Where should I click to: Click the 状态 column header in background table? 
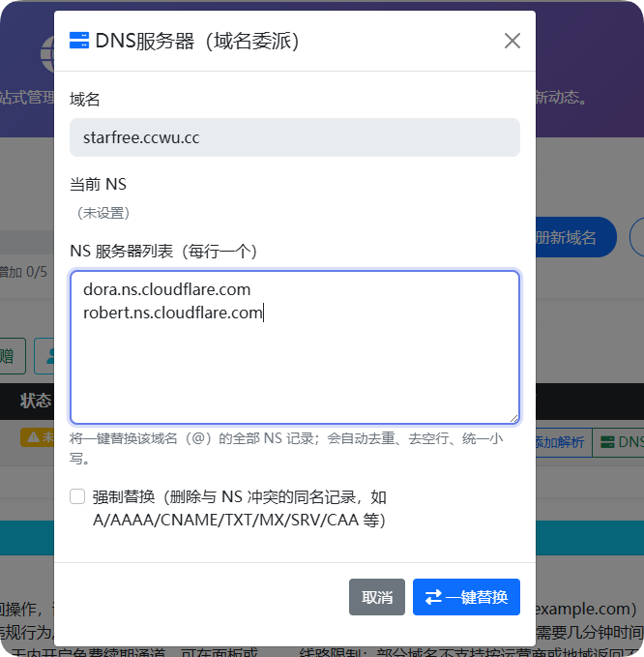[36, 401]
